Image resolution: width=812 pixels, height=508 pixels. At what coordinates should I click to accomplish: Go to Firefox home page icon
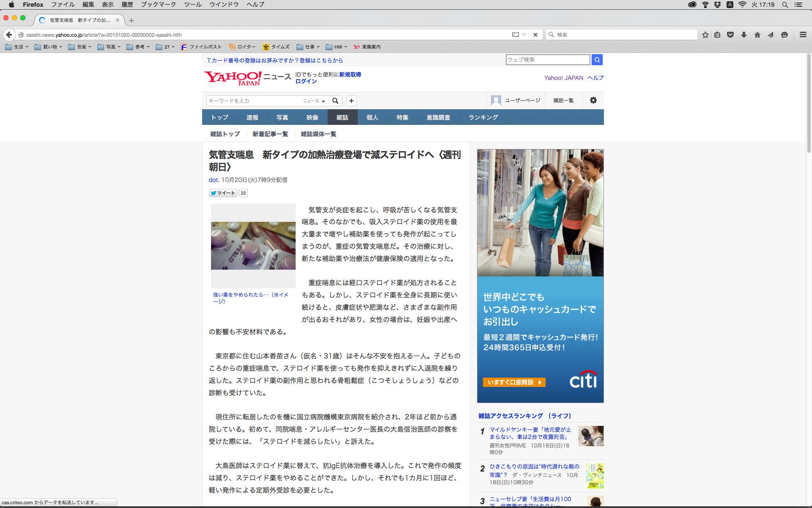(757, 35)
